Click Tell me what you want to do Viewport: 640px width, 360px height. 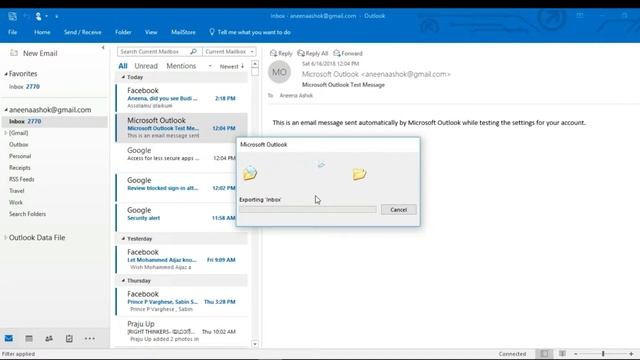point(254,32)
